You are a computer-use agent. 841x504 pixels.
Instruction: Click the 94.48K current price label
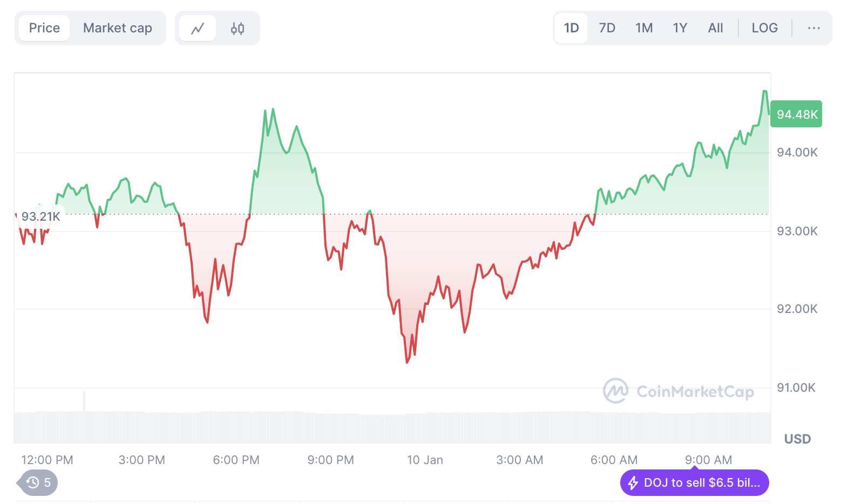tap(796, 114)
